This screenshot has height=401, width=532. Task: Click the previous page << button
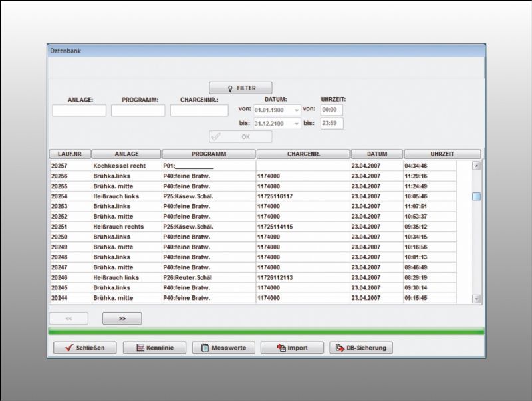point(69,319)
